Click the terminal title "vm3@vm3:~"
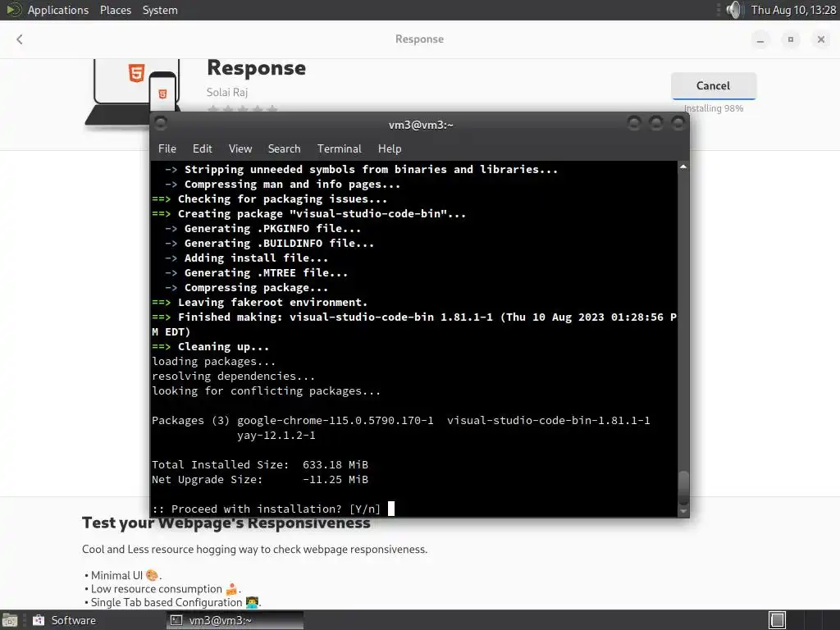 pos(421,125)
